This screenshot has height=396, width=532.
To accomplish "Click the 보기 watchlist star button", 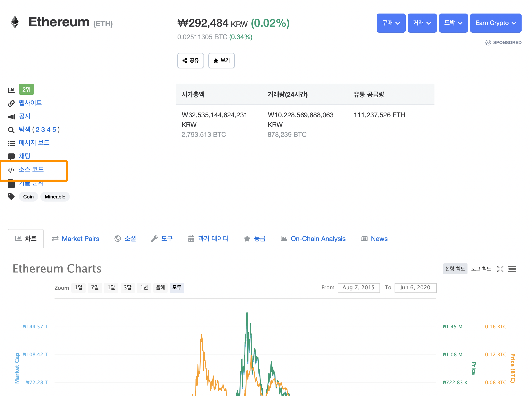I will pos(221,60).
